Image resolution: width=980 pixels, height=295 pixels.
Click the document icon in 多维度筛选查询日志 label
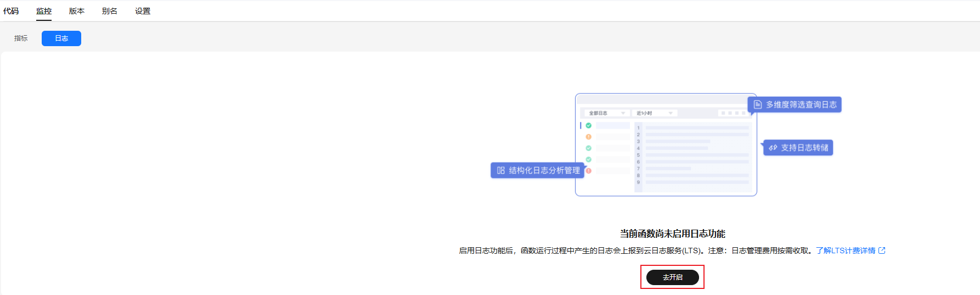[758, 104]
